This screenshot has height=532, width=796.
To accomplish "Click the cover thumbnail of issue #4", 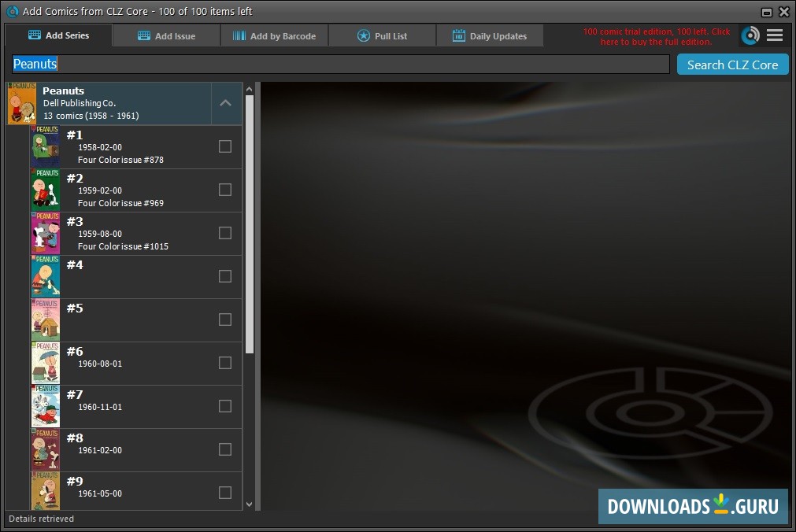I will (x=46, y=277).
